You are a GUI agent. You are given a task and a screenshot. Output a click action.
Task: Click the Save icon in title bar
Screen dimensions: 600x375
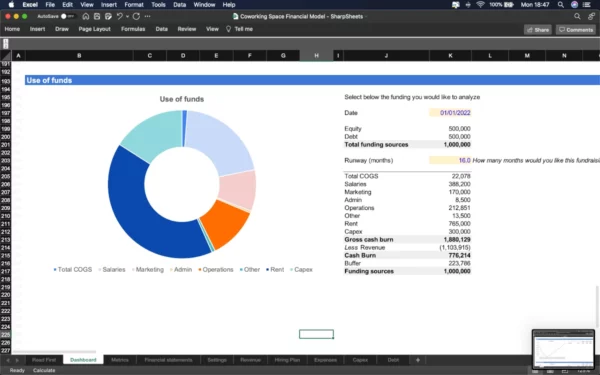(x=97, y=16)
